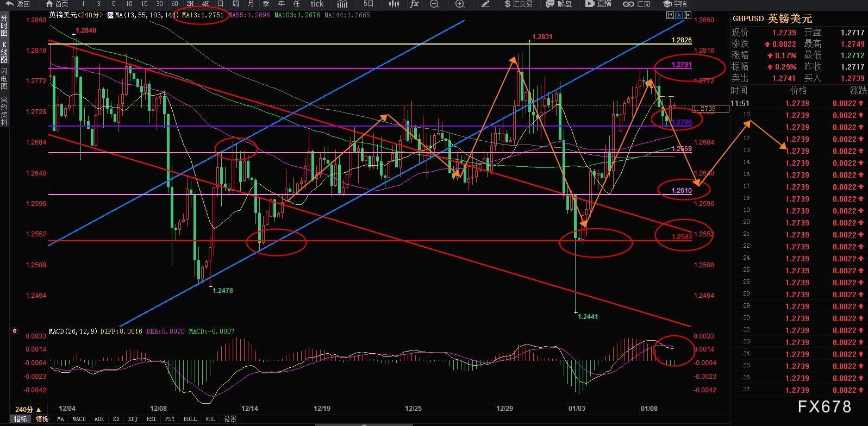The height and width of the screenshot is (426, 868).
Task: Switch chart to 4H period
Action: (205, 4)
